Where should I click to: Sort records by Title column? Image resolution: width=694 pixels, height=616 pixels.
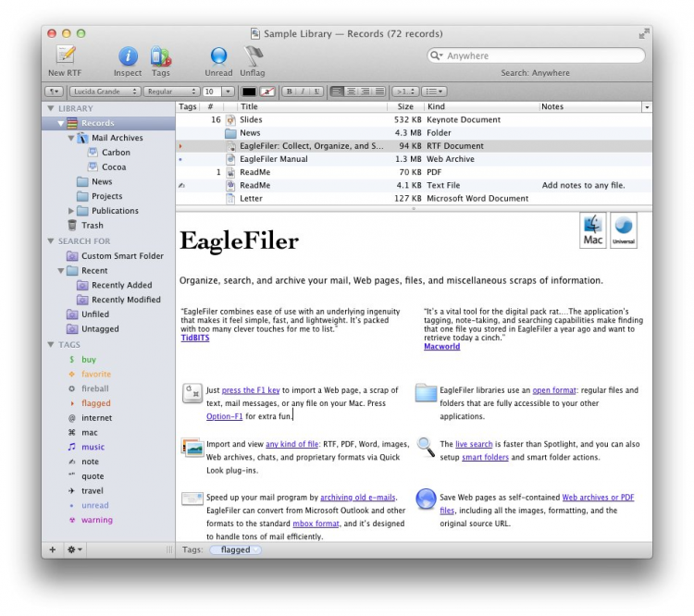[x=312, y=106]
